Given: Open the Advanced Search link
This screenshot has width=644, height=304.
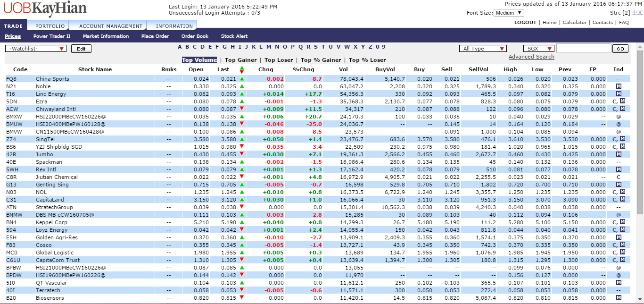Looking at the screenshot, I should pos(531,57).
